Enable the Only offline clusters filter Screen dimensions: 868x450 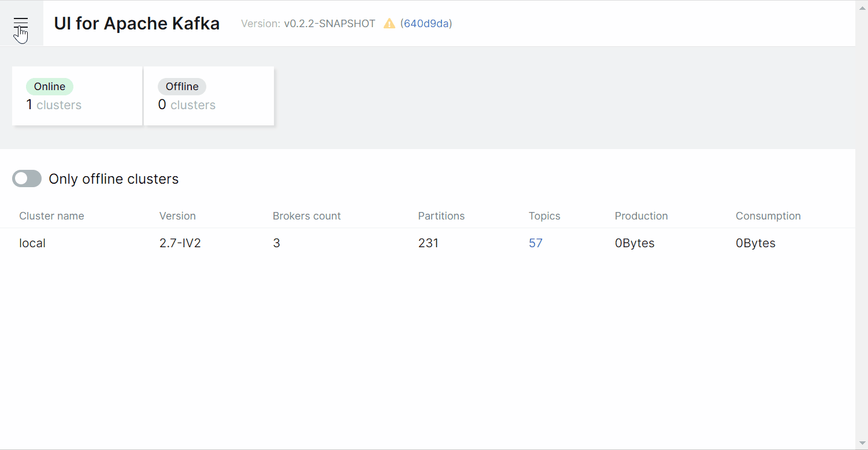click(27, 178)
